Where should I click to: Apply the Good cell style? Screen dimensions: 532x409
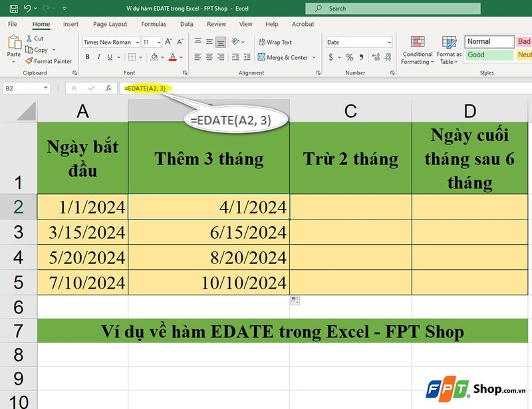tap(489, 55)
